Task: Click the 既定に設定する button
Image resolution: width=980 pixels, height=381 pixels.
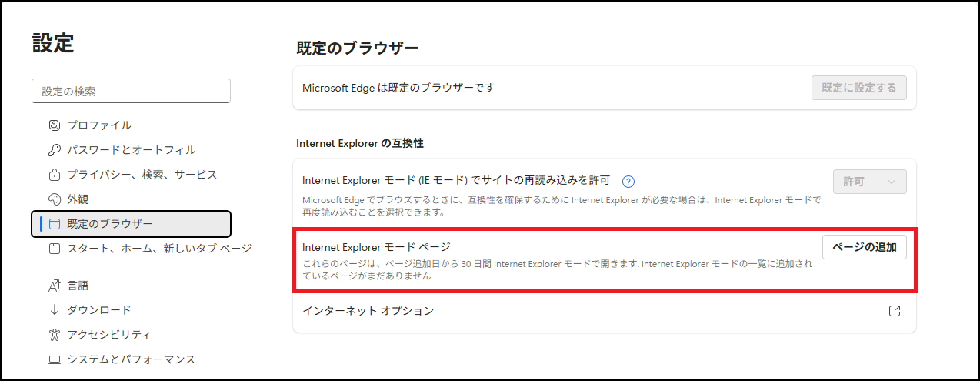Action: [858, 88]
